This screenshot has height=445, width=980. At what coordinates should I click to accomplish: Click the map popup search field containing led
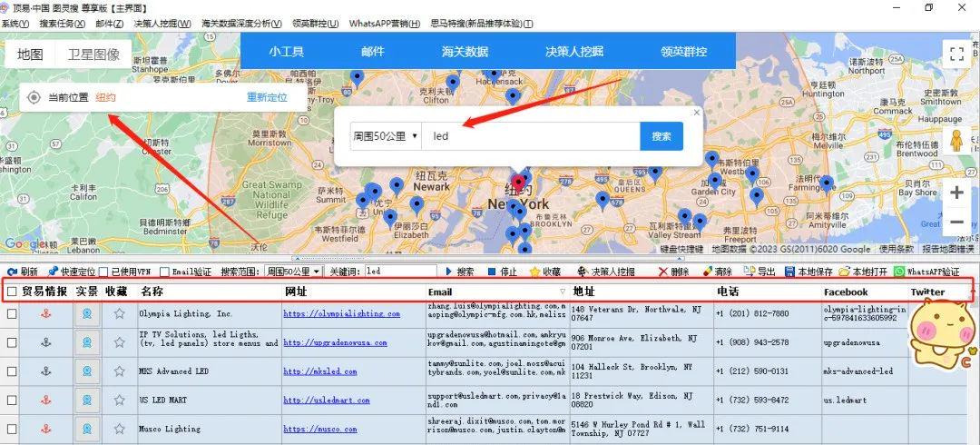coord(531,136)
